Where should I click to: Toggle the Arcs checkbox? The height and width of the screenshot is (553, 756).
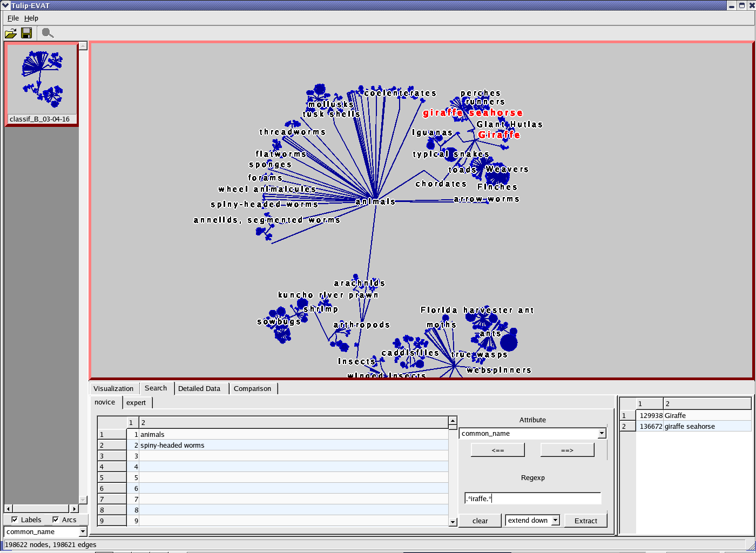pos(56,520)
